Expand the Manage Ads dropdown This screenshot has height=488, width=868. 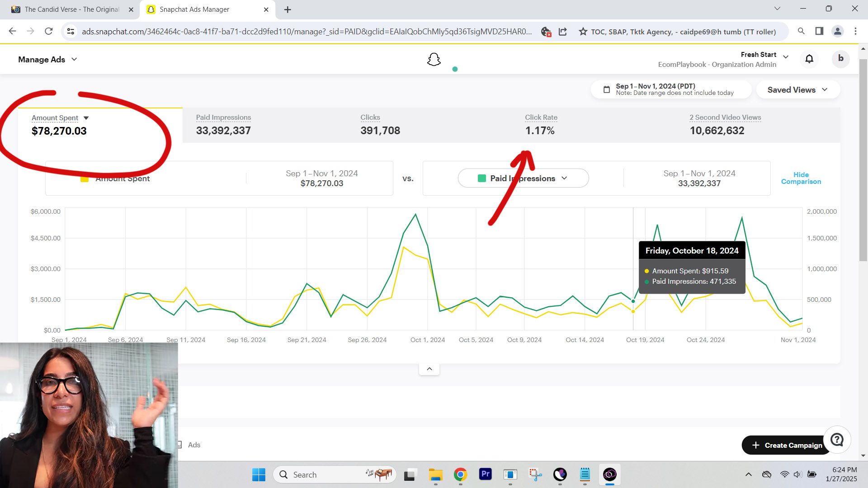[47, 59]
